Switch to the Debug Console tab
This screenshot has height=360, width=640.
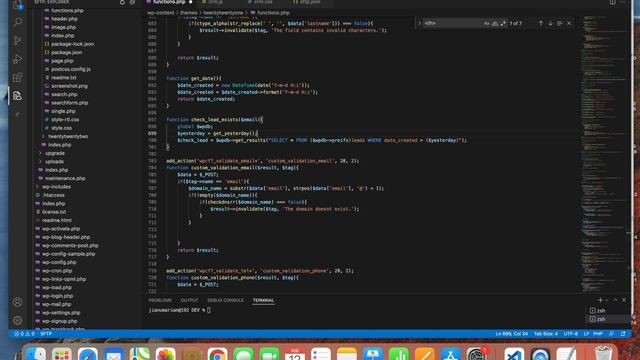pyautogui.click(x=225, y=300)
